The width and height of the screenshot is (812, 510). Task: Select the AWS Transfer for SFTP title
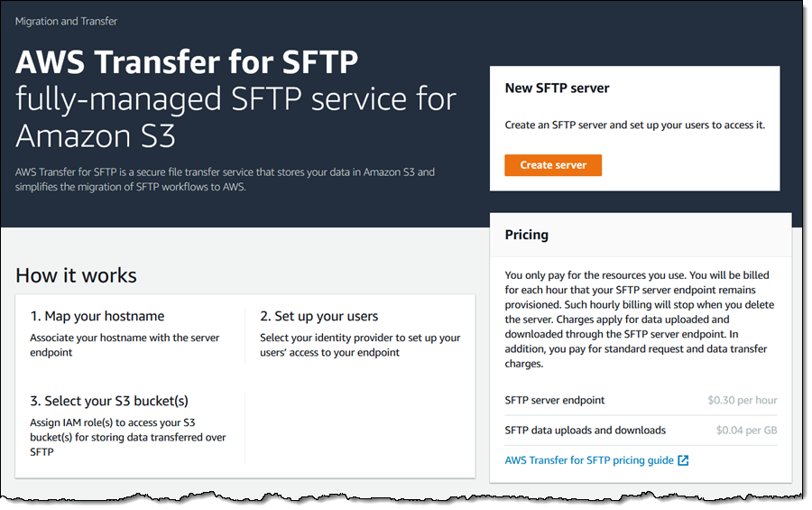[187, 62]
